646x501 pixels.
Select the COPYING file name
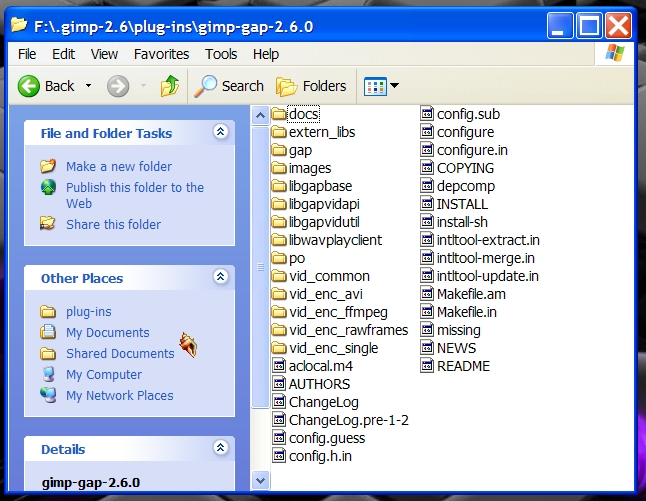click(x=466, y=168)
